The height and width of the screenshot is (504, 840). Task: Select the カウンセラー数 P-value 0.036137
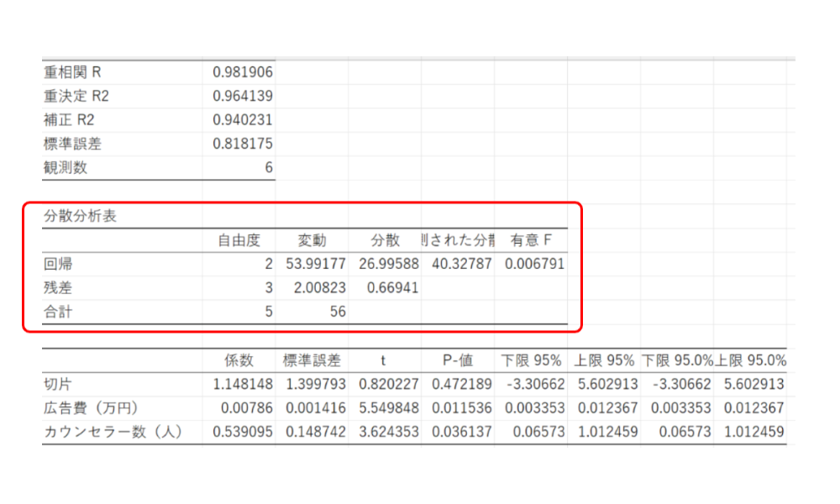point(460,432)
